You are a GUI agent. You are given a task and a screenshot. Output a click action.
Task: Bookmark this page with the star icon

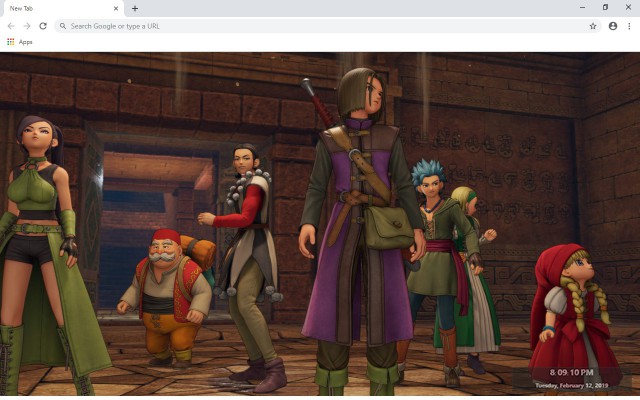(593, 26)
